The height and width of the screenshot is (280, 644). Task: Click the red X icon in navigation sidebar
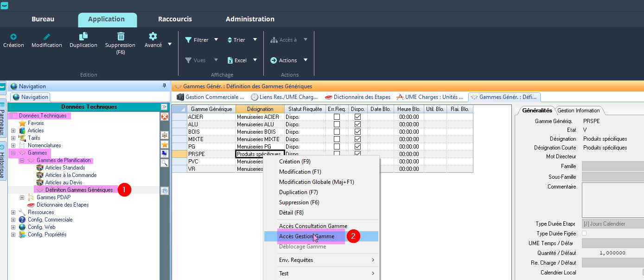coord(164,117)
